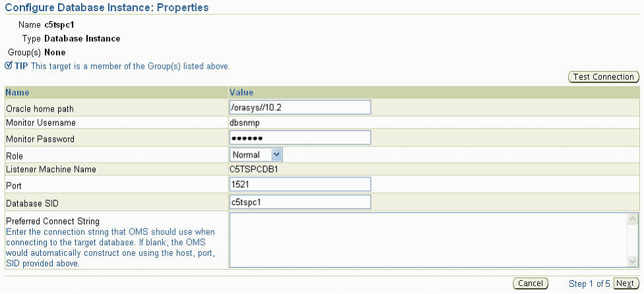This screenshot has height=294, width=644.
Task: Click the Configure Database Instance: Properties heading
Action: 106,8
